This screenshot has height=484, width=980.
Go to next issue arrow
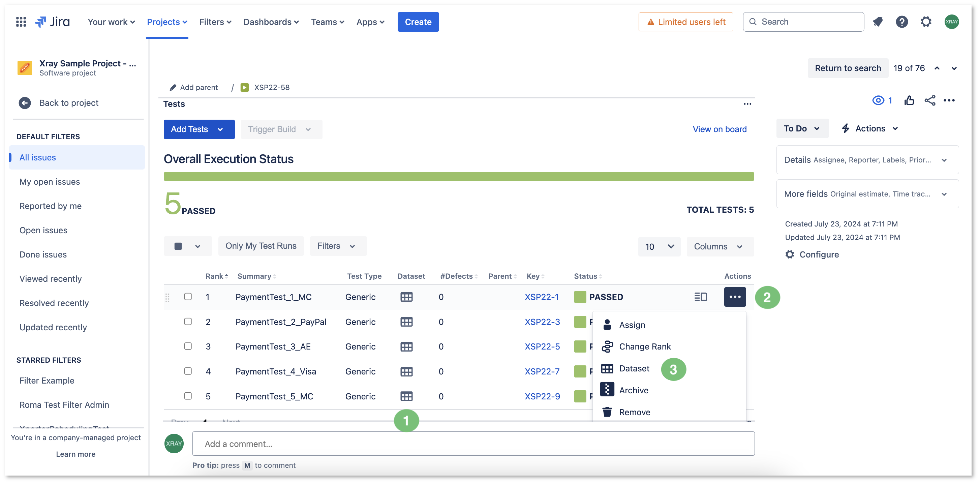tap(954, 68)
